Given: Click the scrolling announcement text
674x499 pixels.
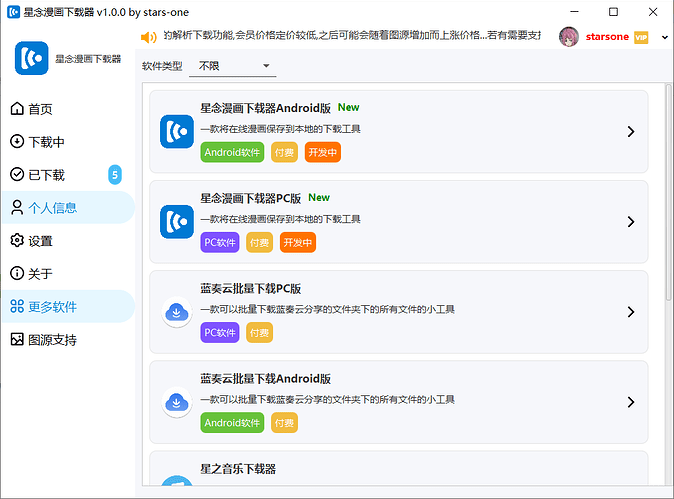Looking at the screenshot, I should tap(352, 35).
